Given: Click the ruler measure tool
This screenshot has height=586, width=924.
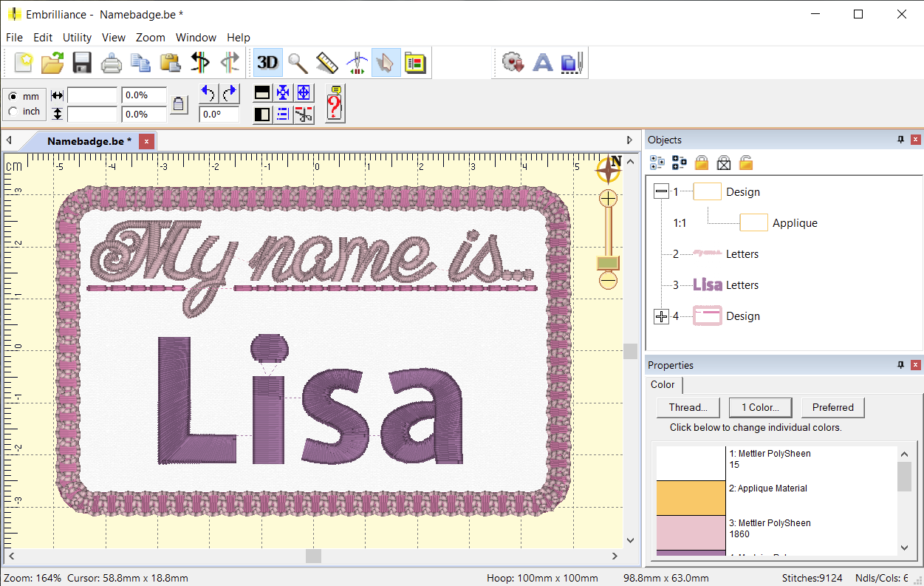Looking at the screenshot, I should click(326, 63).
